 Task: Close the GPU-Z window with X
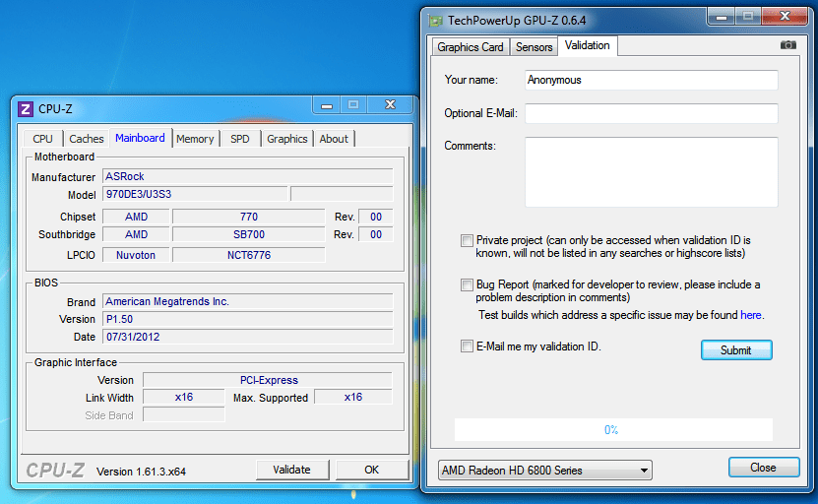click(x=785, y=16)
